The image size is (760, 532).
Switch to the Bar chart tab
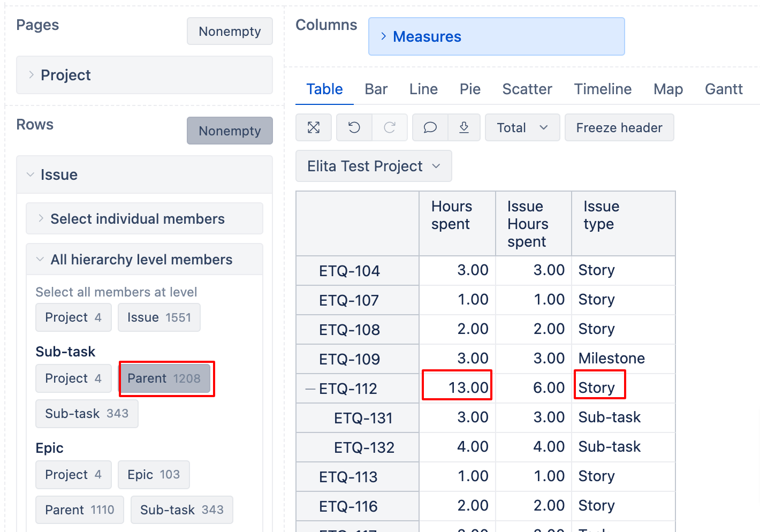pos(376,89)
